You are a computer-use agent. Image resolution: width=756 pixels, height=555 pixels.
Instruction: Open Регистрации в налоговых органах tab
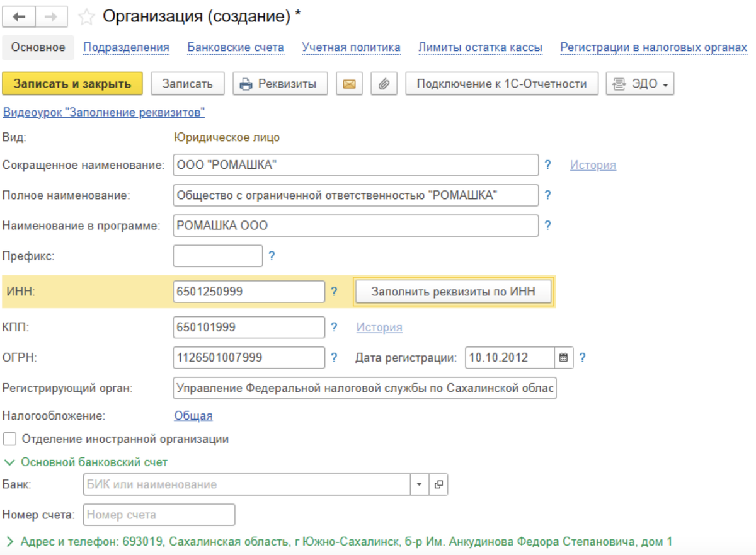654,47
